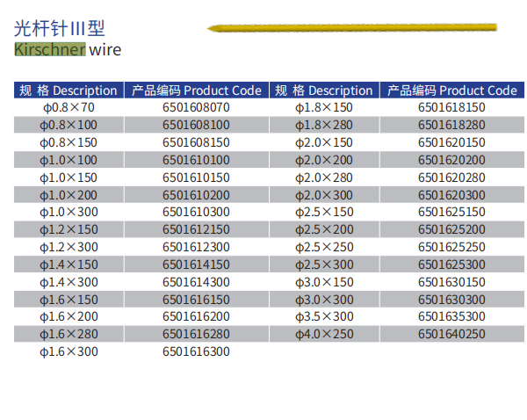Viewport: 527px width, 420px height.
Task: Click the description ф2.5×150
Action: coord(324,212)
